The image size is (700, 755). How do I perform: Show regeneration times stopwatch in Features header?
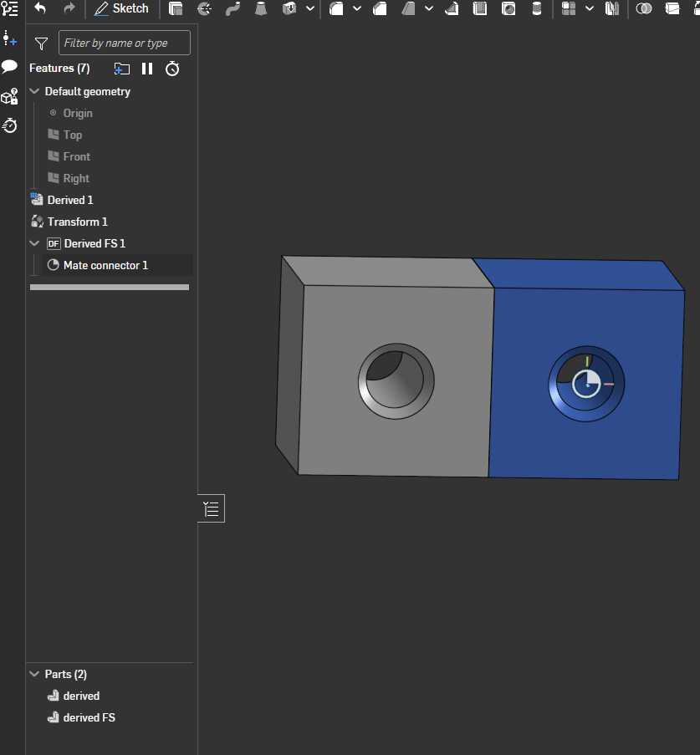pos(172,69)
